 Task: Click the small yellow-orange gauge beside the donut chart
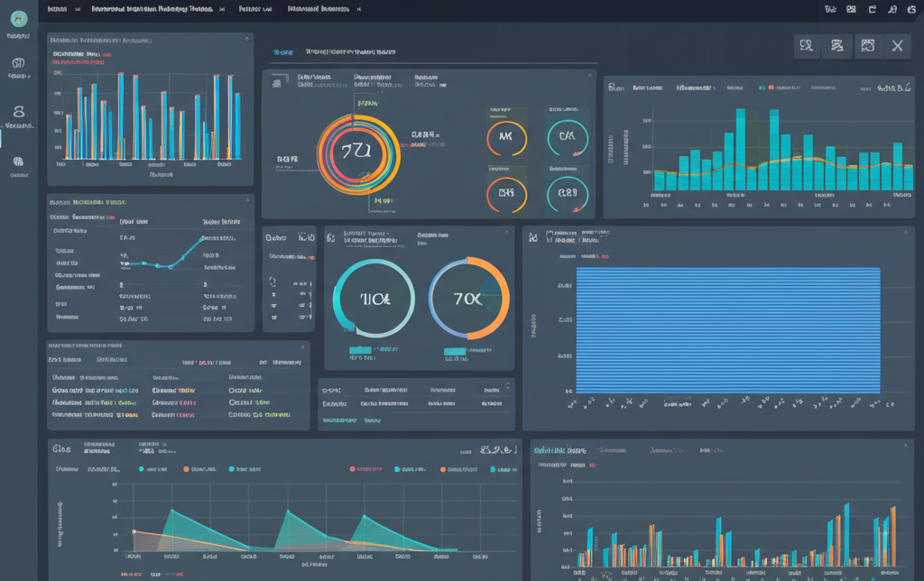tap(505, 137)
